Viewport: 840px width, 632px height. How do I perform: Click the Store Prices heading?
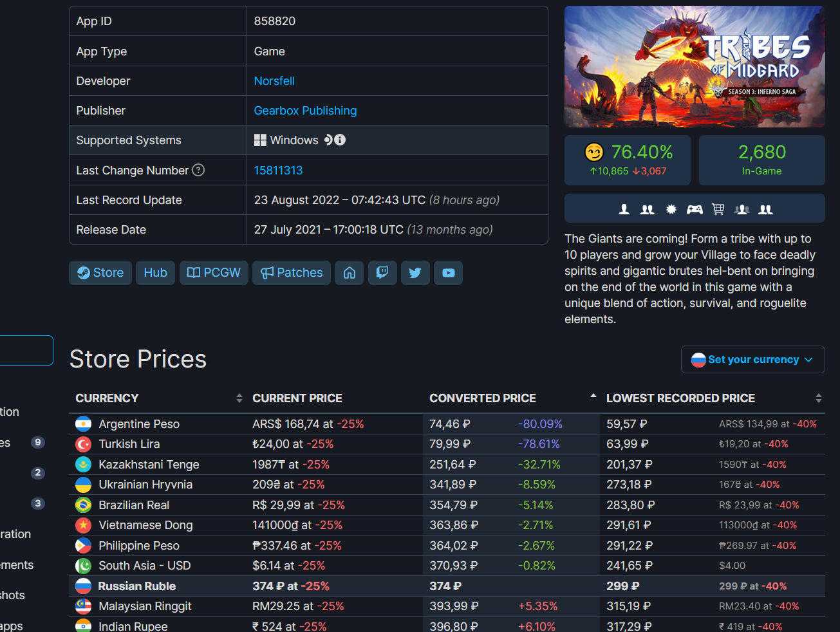(x=138, y=359)
